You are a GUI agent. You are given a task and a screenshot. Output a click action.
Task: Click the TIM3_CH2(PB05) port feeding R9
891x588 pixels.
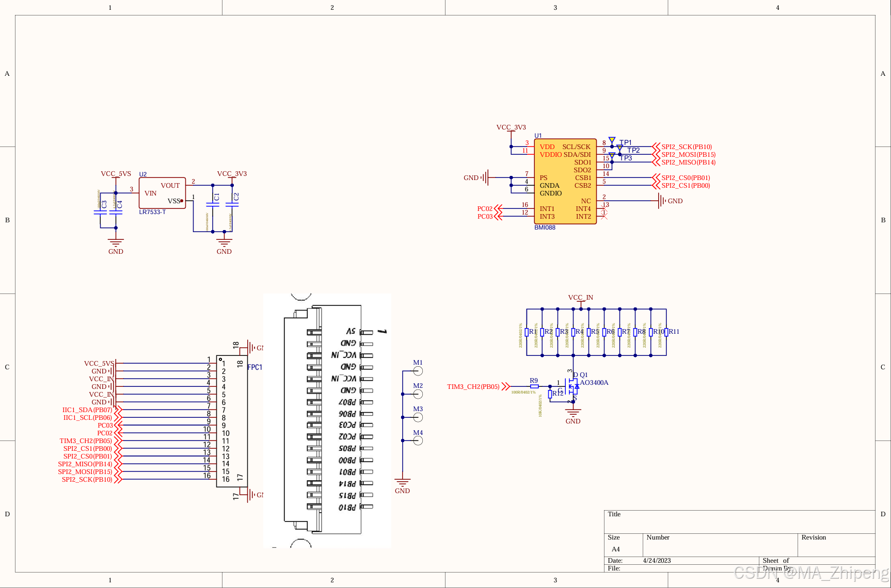[479, 386]
